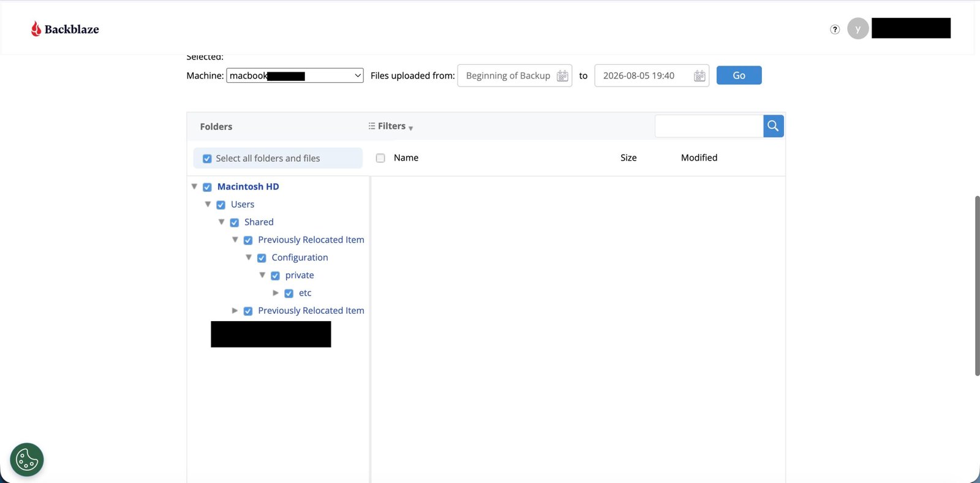This screenshot has width=980, height=483.
Task: Collapse the private folder node
Action: tap(262, 275)
